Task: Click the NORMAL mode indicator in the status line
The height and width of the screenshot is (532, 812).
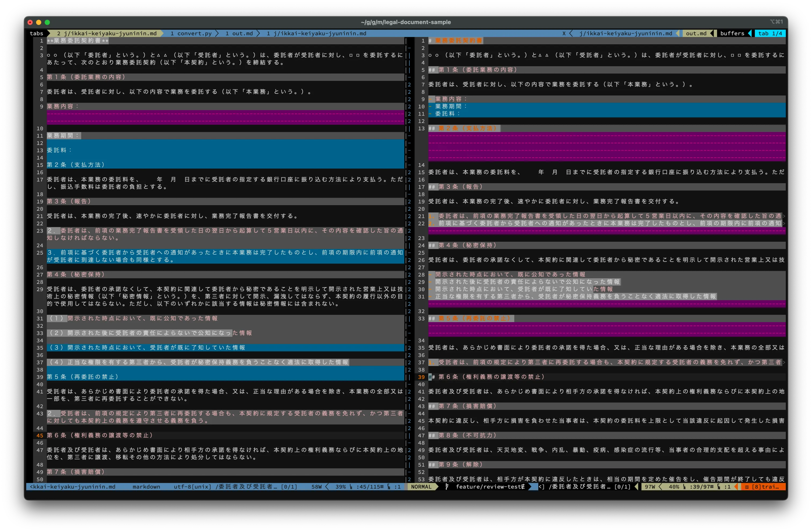Action: pos(421,487)
